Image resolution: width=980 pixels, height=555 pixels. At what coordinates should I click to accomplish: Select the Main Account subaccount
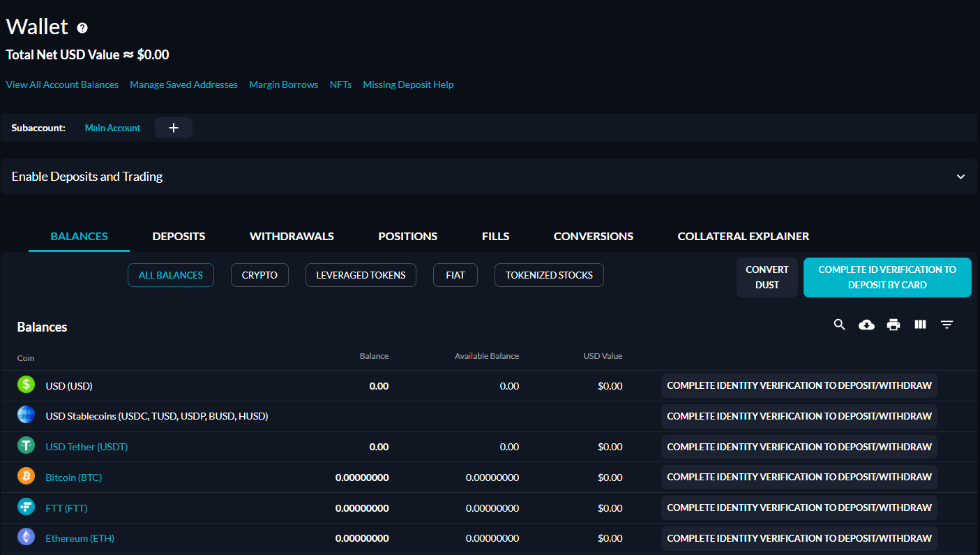[112, 128]
